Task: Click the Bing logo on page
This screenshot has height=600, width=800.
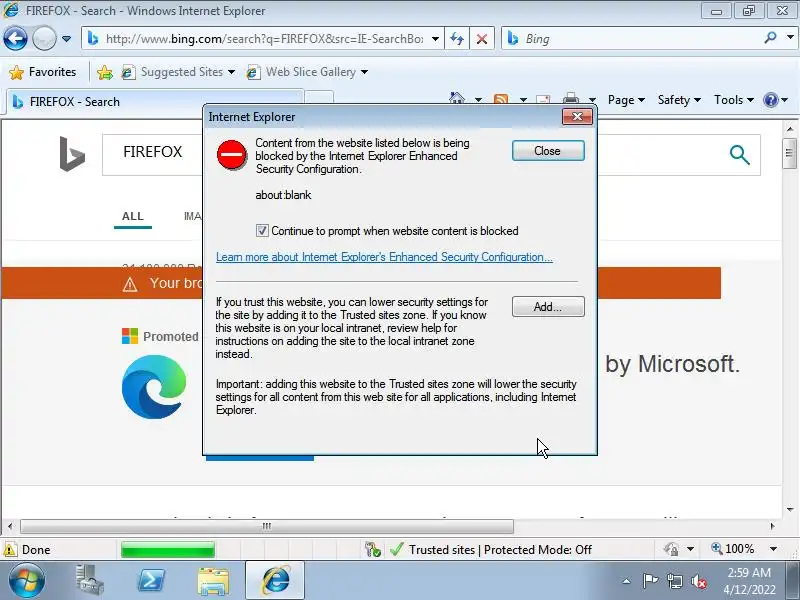Action: [x=72, y=154]
